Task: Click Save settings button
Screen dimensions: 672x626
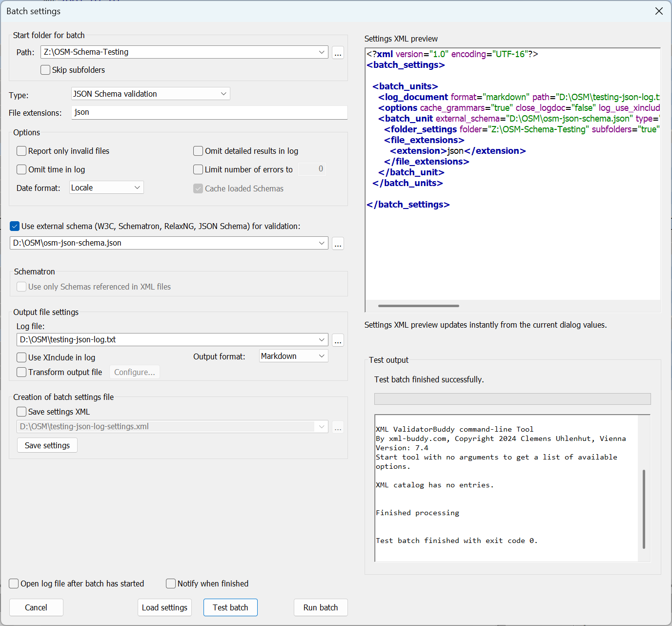Action: [x=47, y=445]
